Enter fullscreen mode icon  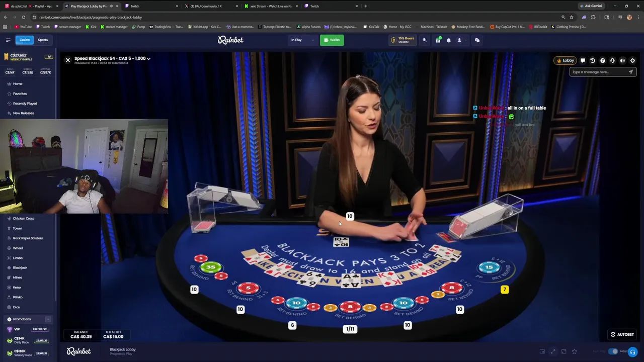click(553, 351)
